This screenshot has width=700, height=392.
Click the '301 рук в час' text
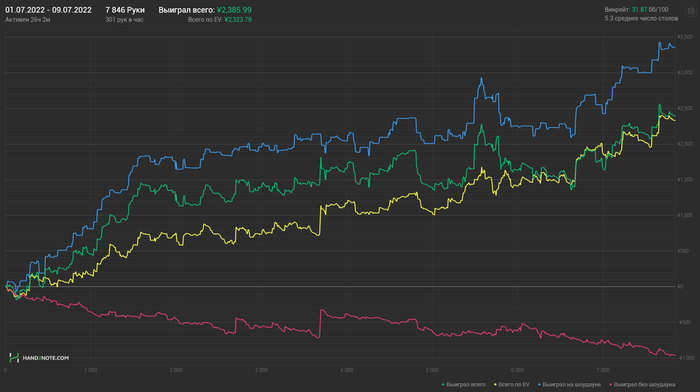(x=125, y=20)
